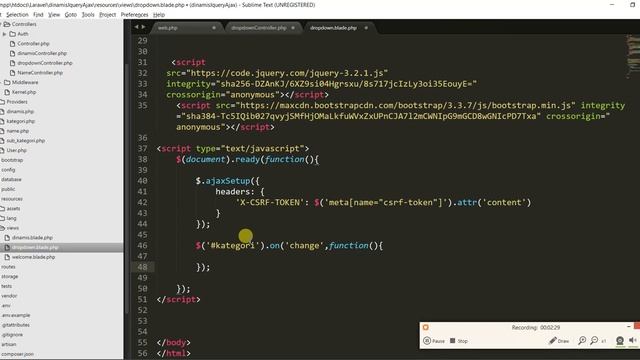Pause the screen recording
Screen dimensions: 640x360
coord(433,341)
